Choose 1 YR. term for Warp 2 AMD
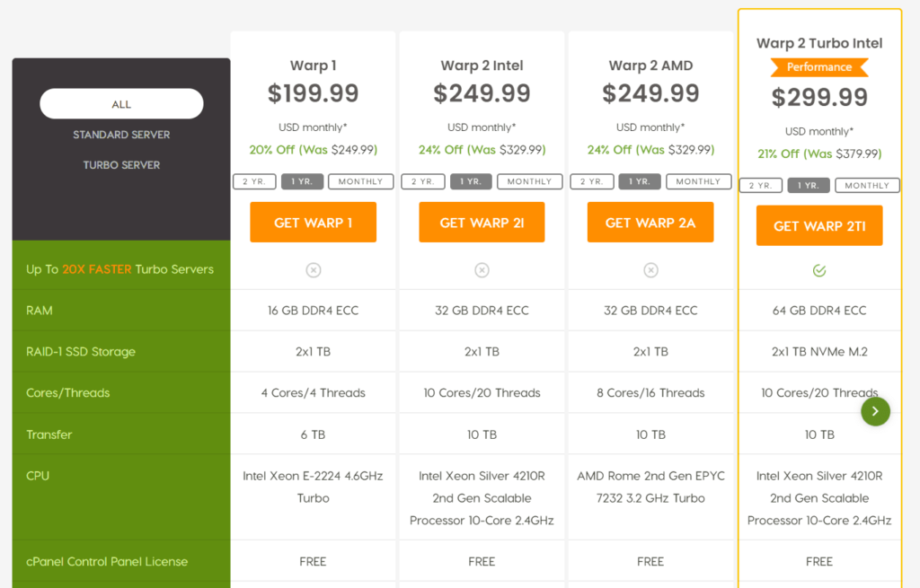 pyautogui.click(x=640, y=181)
